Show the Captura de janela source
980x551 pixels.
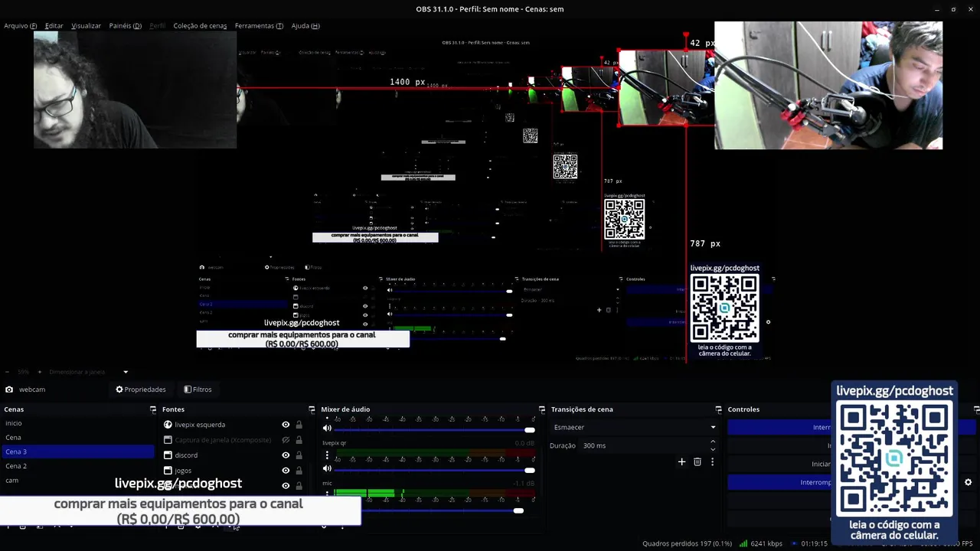pos(286,440)
